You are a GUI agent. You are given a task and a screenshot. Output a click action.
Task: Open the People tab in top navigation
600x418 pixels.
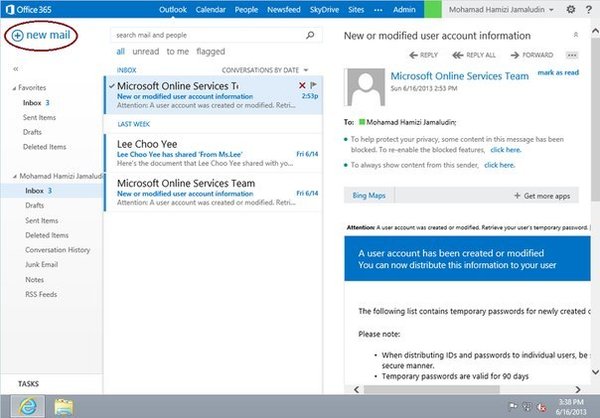(248, 10)
